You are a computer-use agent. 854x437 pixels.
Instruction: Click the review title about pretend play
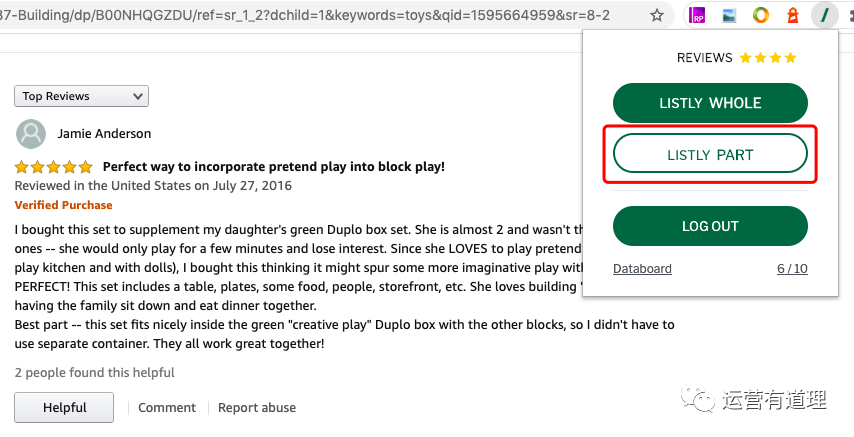click(x=274, y=167)
